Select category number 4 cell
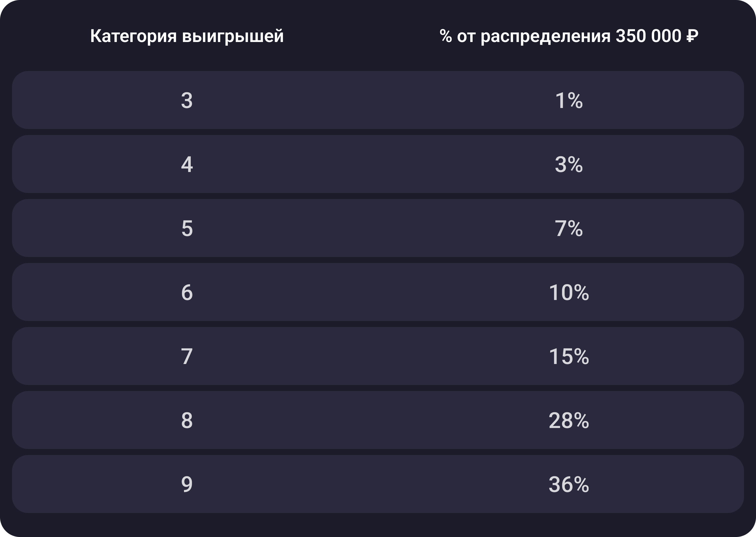 187,164
